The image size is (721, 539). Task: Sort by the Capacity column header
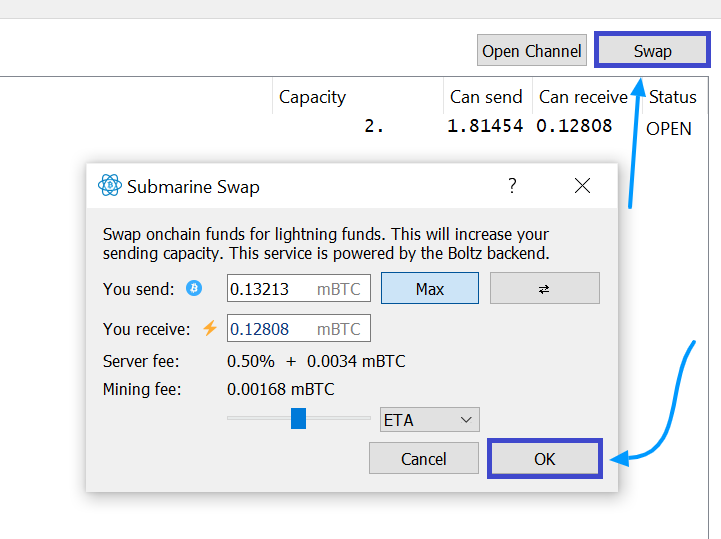pos(312,97)
